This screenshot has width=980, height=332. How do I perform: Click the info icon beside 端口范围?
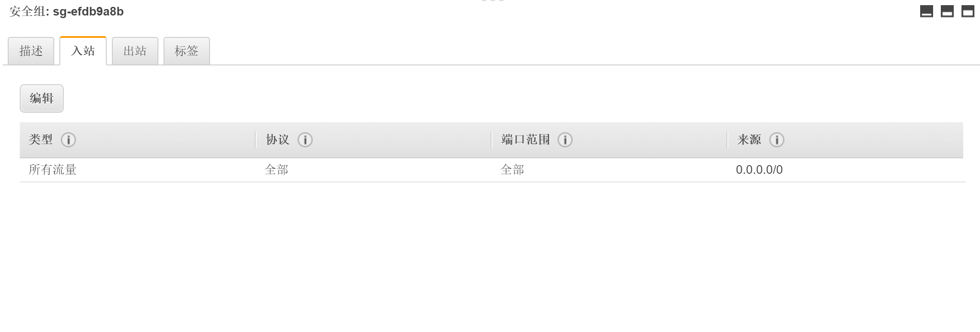click(565, 140)
